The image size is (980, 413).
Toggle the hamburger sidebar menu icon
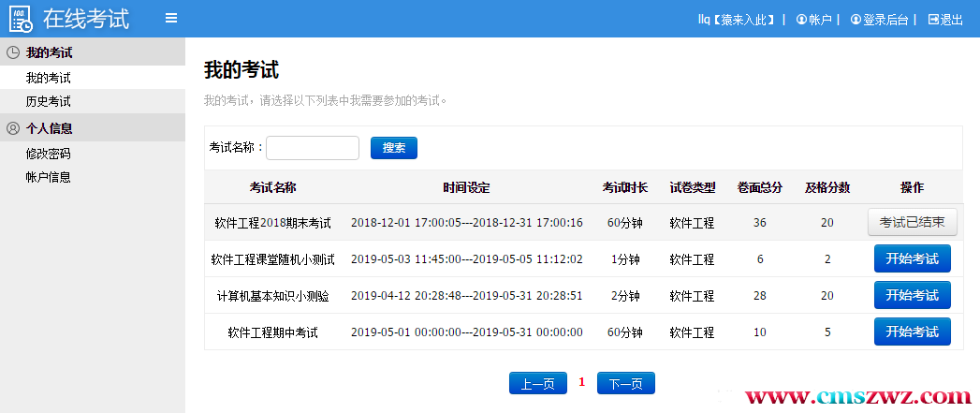(170, 18)
